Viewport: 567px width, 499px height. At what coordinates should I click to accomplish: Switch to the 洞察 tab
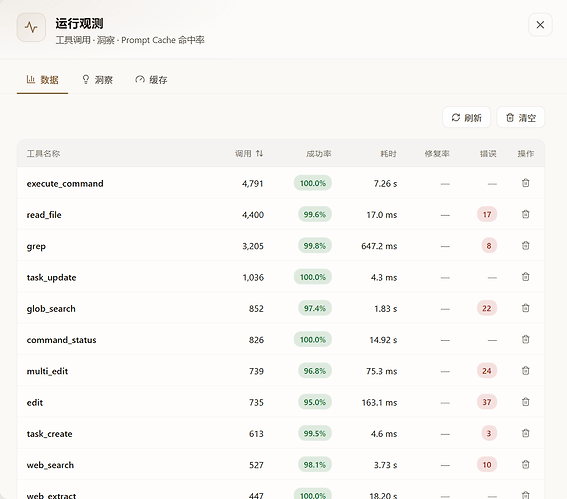pos(97,80)
